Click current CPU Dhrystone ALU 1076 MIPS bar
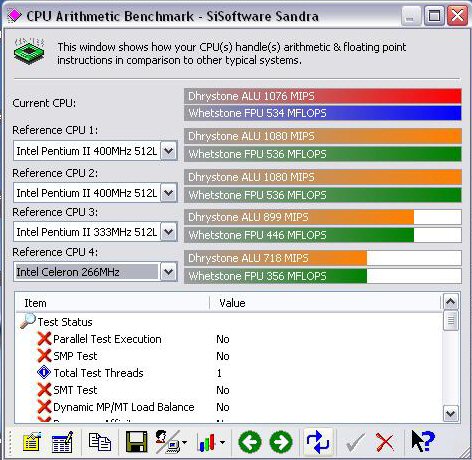 [323, 96]
